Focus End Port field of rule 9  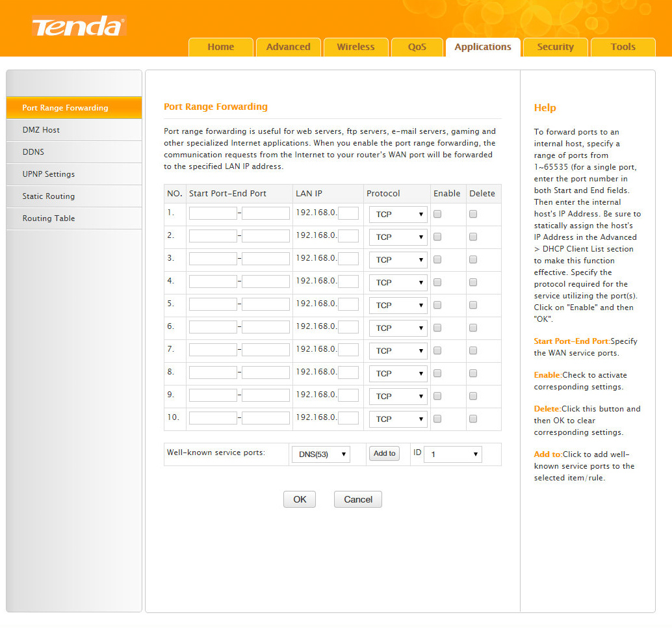click(266, 395)
